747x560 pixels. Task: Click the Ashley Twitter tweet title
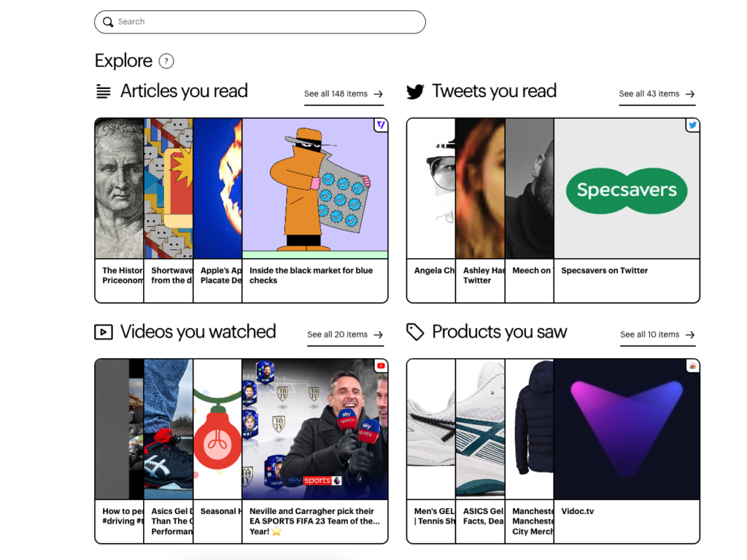coord(484,275)
